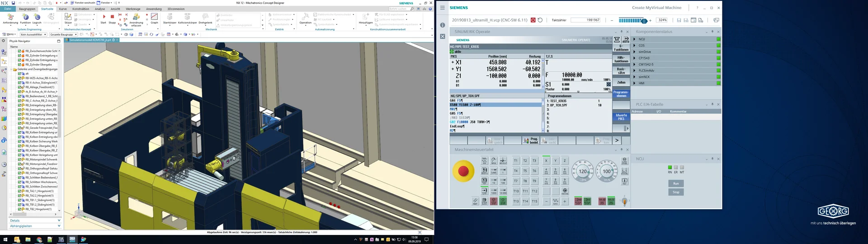
Task: Click the G-Funktionen softkey
Action: (621, 48)
